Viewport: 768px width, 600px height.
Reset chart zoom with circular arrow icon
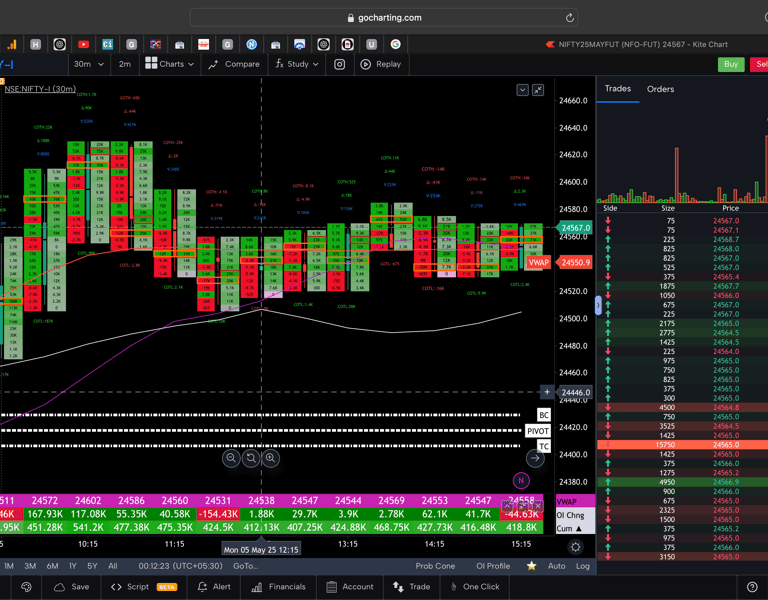[251, 458]
